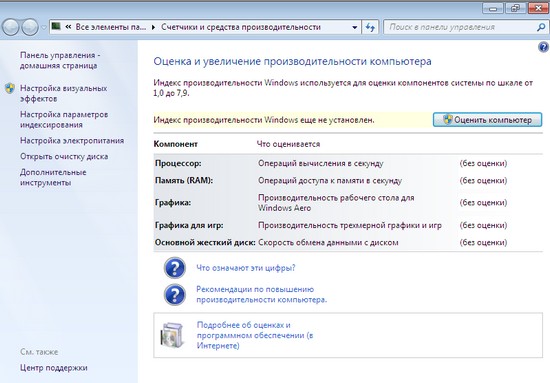Click 'Операций доступа к памяти в секунду' text

330,181
